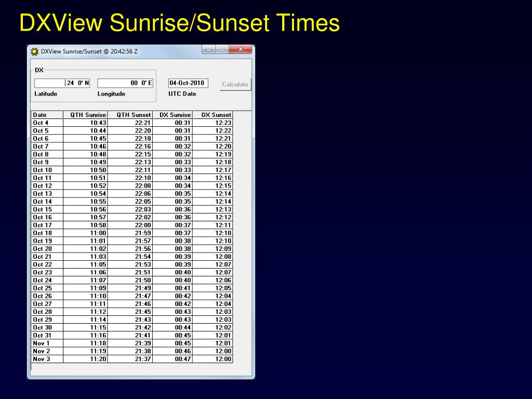Click the Calculate button
The height and width of the screenshot is (399, 532).
click(x=235, y=85)
